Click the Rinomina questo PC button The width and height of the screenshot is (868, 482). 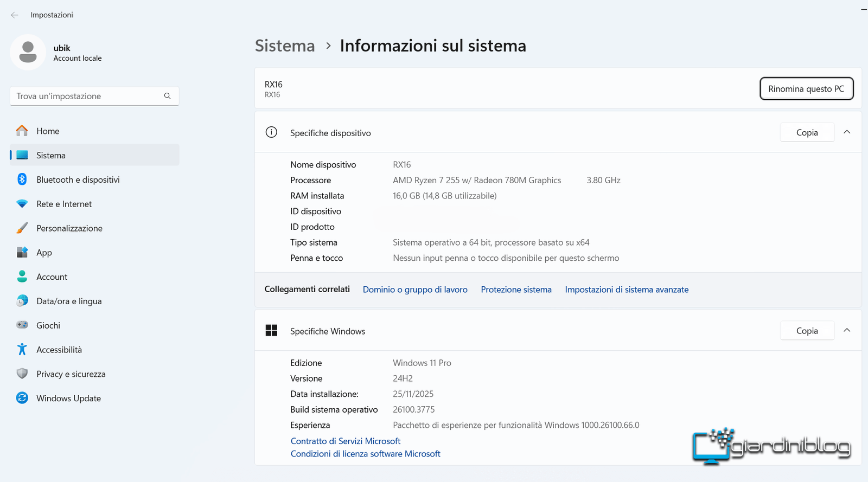pyautogui.click(x=806, y=89)
